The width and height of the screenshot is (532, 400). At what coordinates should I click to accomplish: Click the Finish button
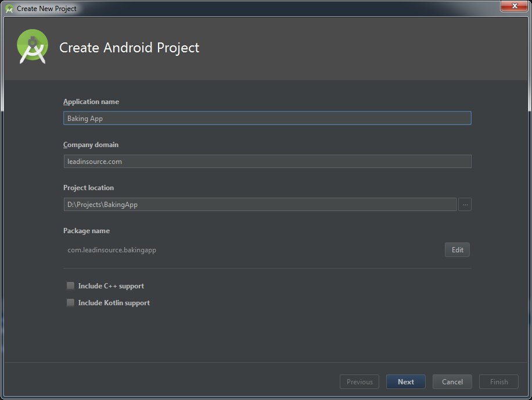tap(498, 381)
